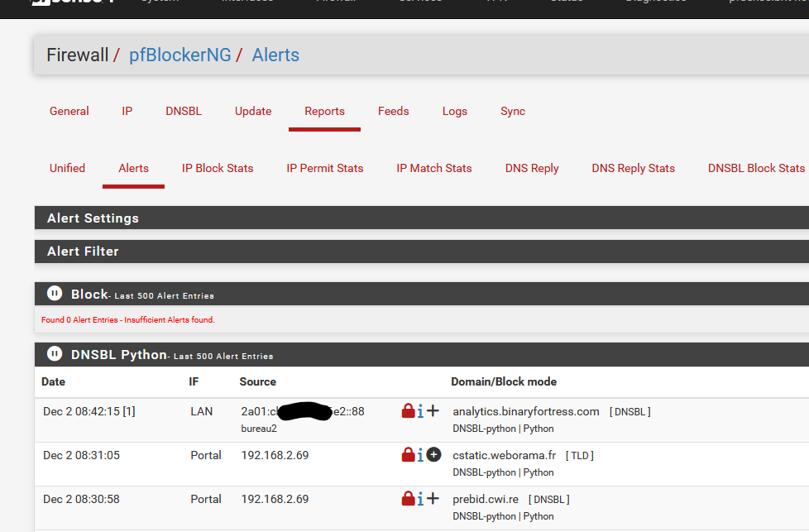Open the IP Block Stats sub-tab
The height and width of the screenshot is (532, 809).
(x=218, y=168)
